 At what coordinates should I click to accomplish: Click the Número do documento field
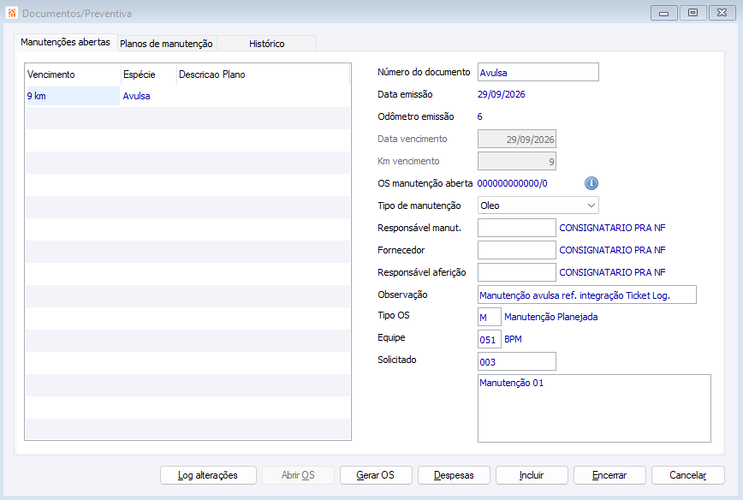tap(538, 72)
